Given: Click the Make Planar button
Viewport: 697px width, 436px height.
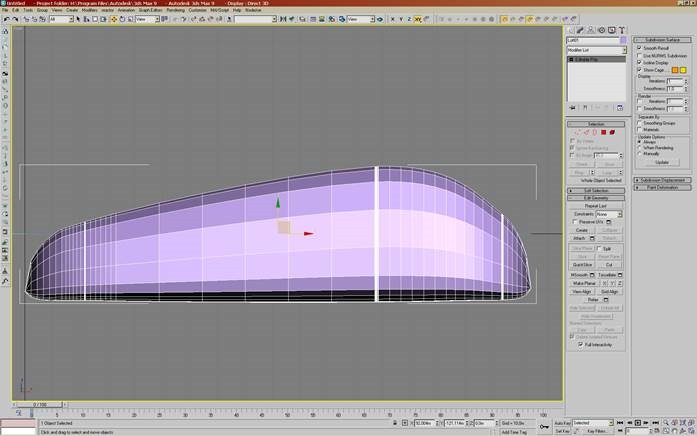Looking at the screenshot, I should tap(586, 283).
